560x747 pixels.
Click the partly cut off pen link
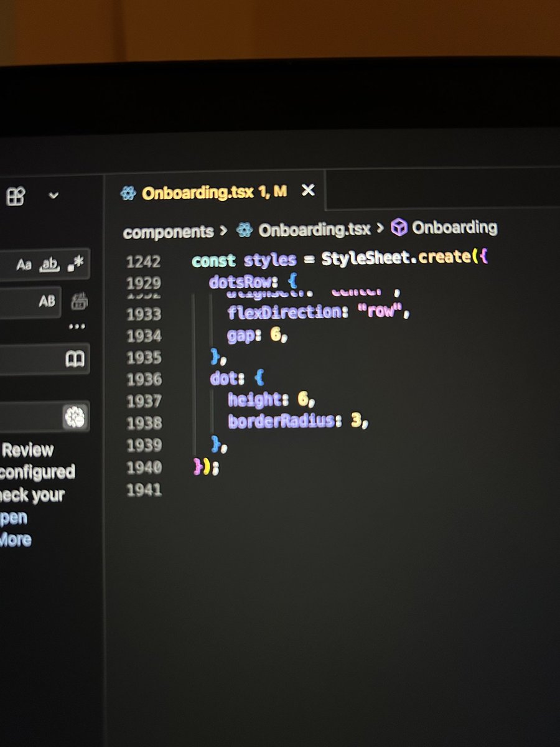[x=14, y=519]
